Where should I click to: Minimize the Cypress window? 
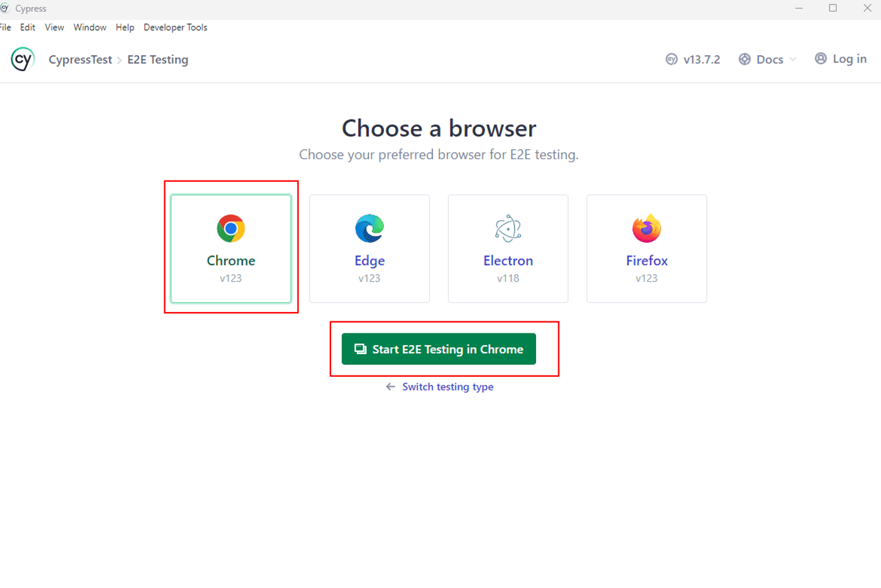point(799,8)
